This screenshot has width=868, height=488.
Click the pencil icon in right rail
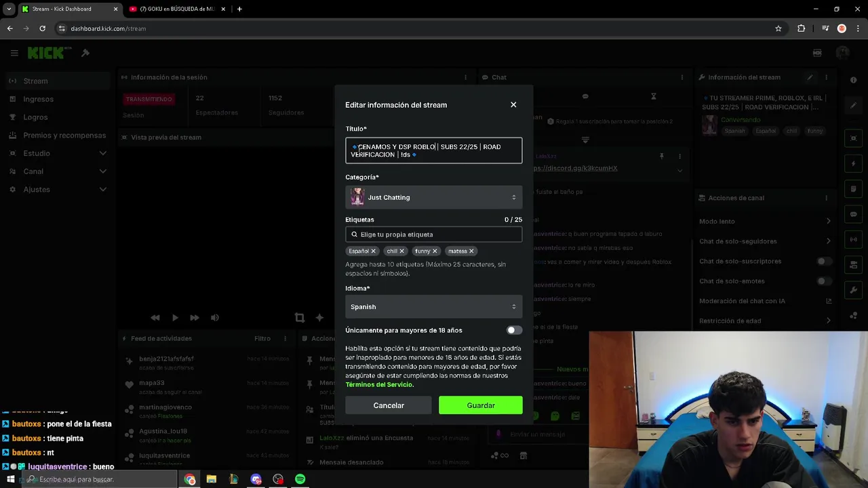pyautogui.click(x=853, y=106)
